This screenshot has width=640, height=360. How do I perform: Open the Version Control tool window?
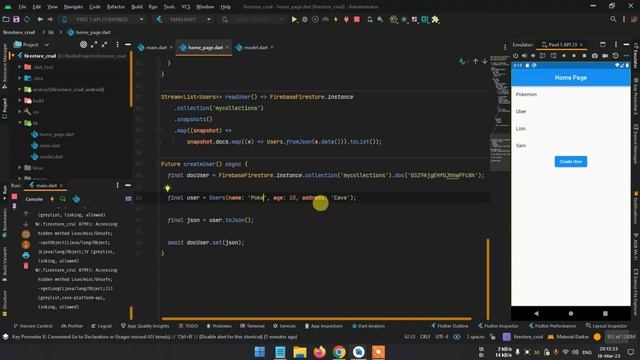(33, 326)
